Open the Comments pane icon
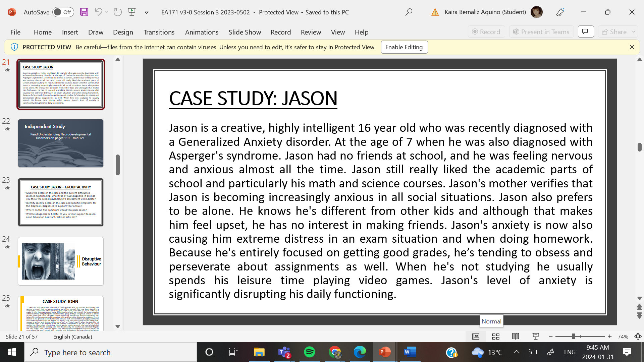 click(x=586, y=32)
